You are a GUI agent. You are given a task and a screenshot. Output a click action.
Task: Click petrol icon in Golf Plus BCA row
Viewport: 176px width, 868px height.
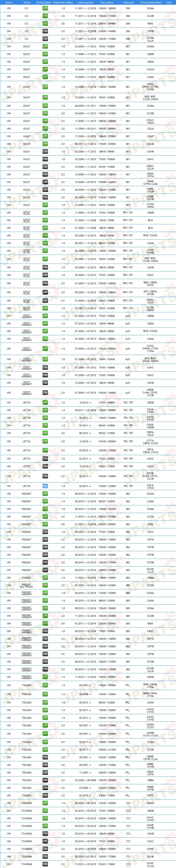pos(45,220)
